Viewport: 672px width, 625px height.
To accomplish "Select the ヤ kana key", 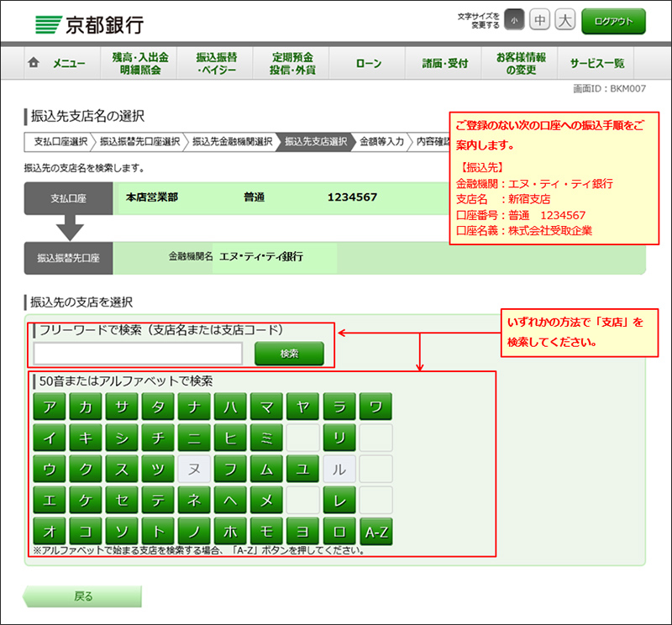I will point(303,407).
